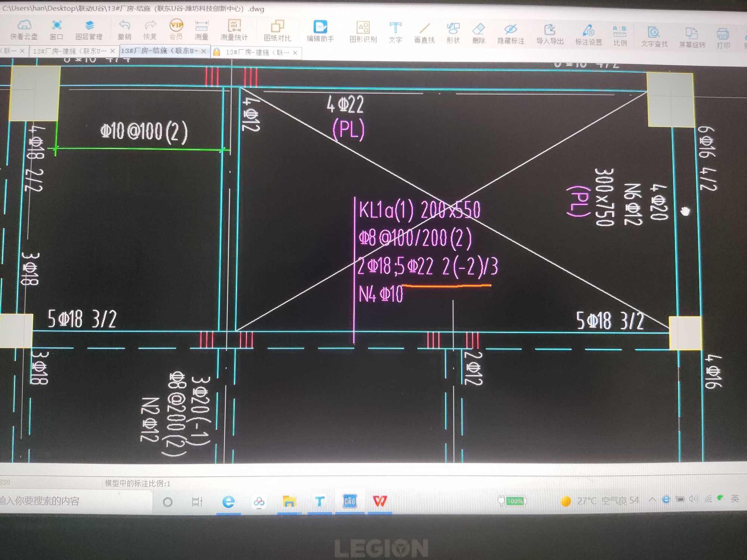Select the N4 Φ10 annotation text

(381, 294)
